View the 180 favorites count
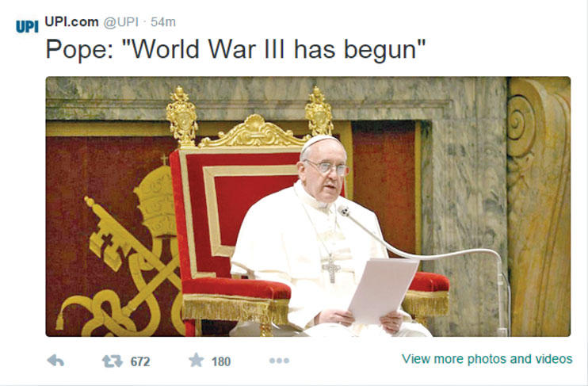Screen dimensions: 588x386 (221, 361)
